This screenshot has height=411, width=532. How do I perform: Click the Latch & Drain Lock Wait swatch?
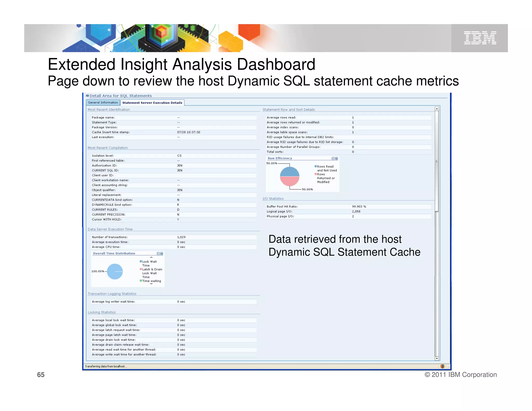(141, 269)
